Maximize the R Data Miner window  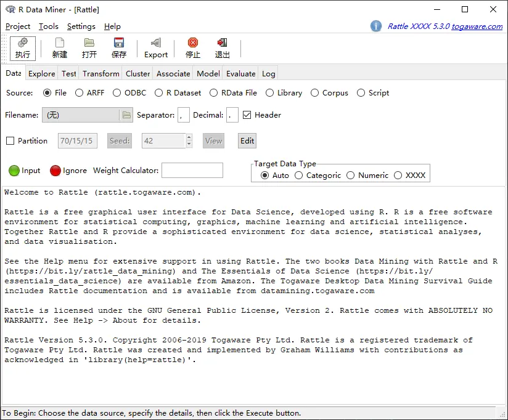tap(465, 9)
